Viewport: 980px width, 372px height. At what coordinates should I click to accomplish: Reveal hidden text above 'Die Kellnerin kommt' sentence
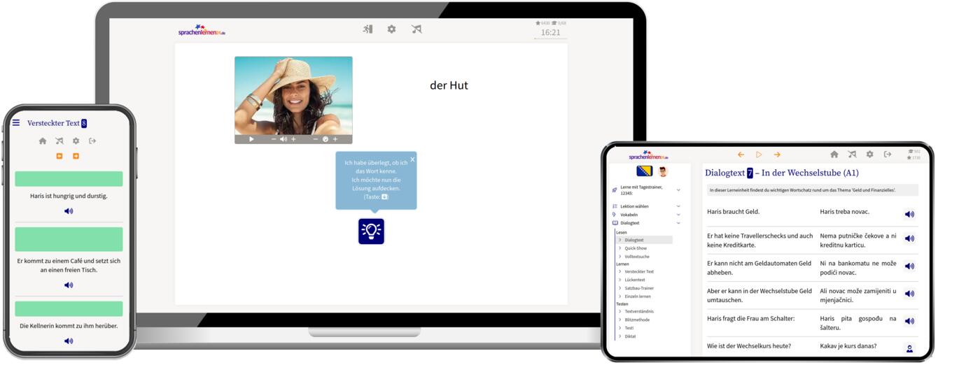pos(69,309)
